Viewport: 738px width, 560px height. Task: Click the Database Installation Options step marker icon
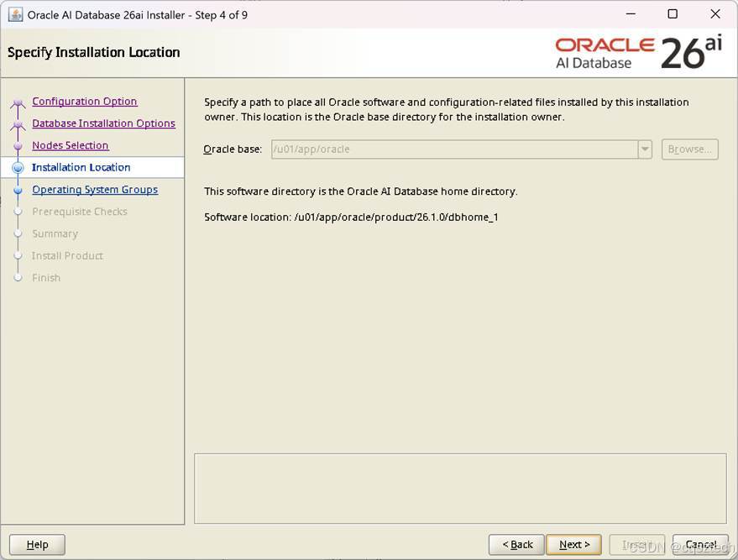pyautogui.click(x=18, y=124)
